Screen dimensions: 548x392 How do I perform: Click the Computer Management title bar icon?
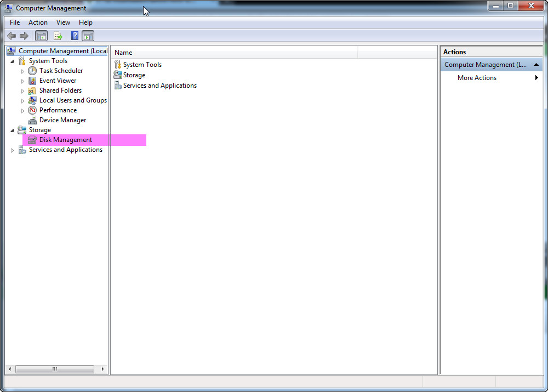coord(8,8)
